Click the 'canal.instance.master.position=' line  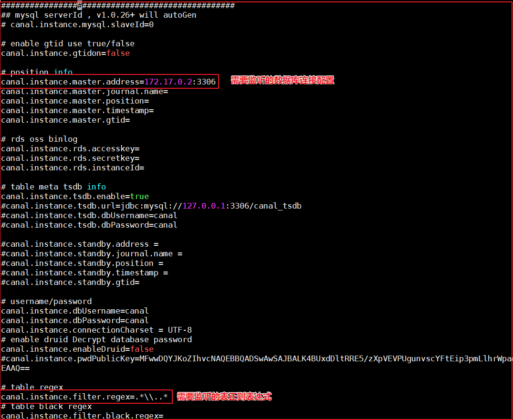75,101
